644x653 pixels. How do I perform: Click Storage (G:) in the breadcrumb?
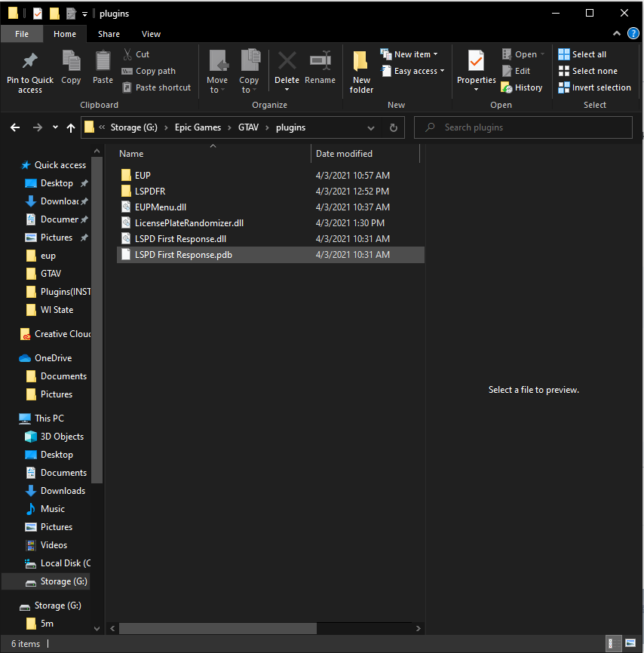[134, 127]
